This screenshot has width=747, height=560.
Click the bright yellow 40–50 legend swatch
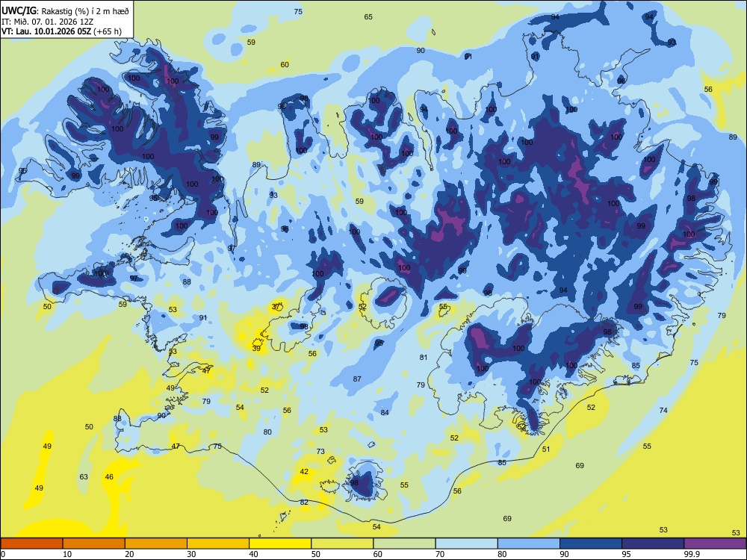(x=280, y=544)
